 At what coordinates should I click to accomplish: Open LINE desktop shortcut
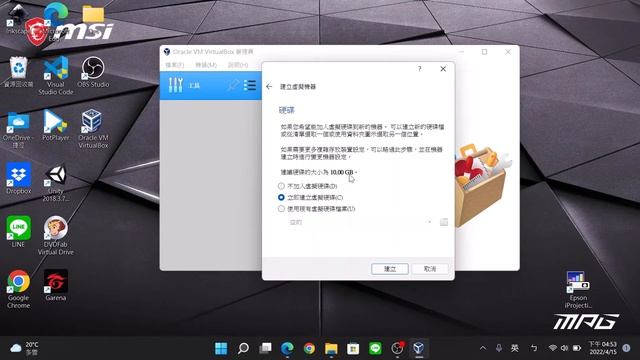[18, 232]
